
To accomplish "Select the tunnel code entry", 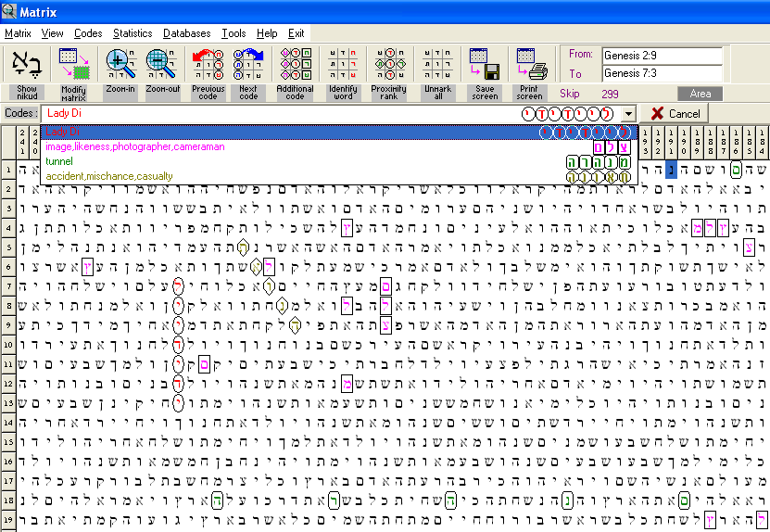I will [x=339, y=161].
